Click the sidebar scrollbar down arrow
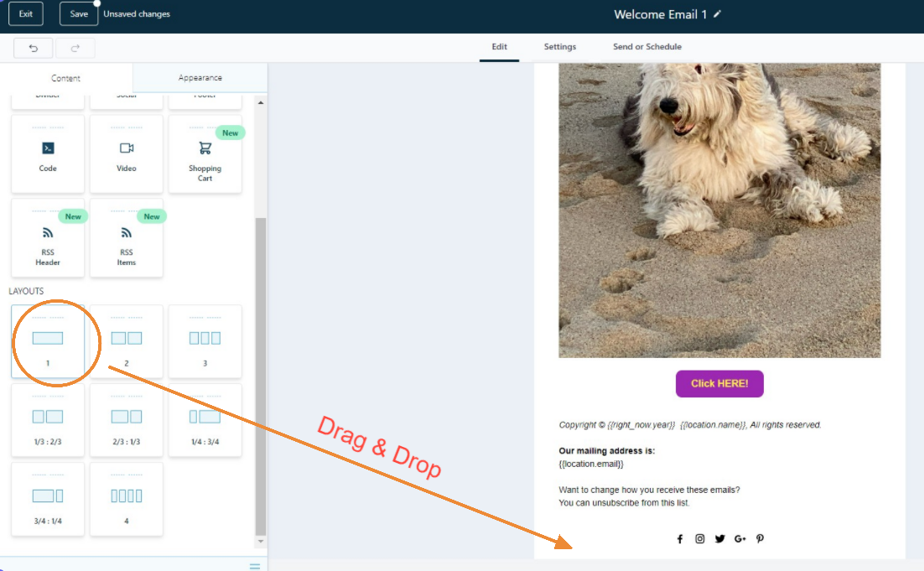 [261, 541]
